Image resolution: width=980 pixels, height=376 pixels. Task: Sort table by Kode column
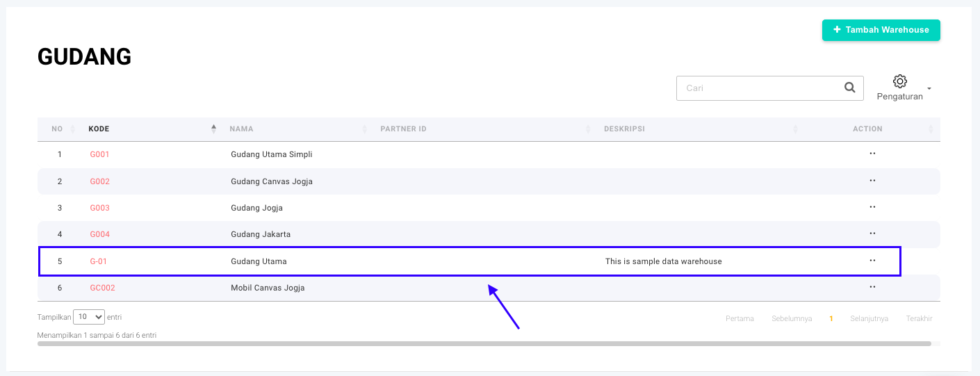tap(99, 129)
